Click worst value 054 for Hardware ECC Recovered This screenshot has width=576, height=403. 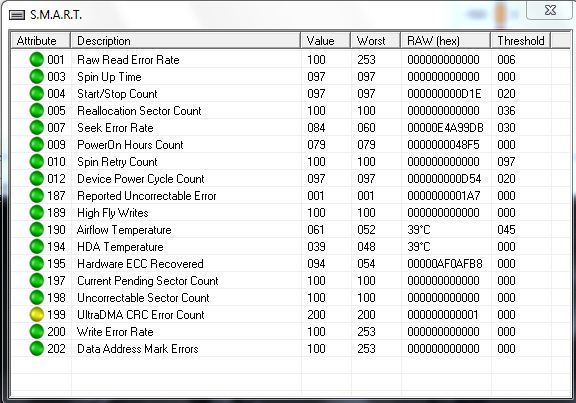[x=366, y=263]
